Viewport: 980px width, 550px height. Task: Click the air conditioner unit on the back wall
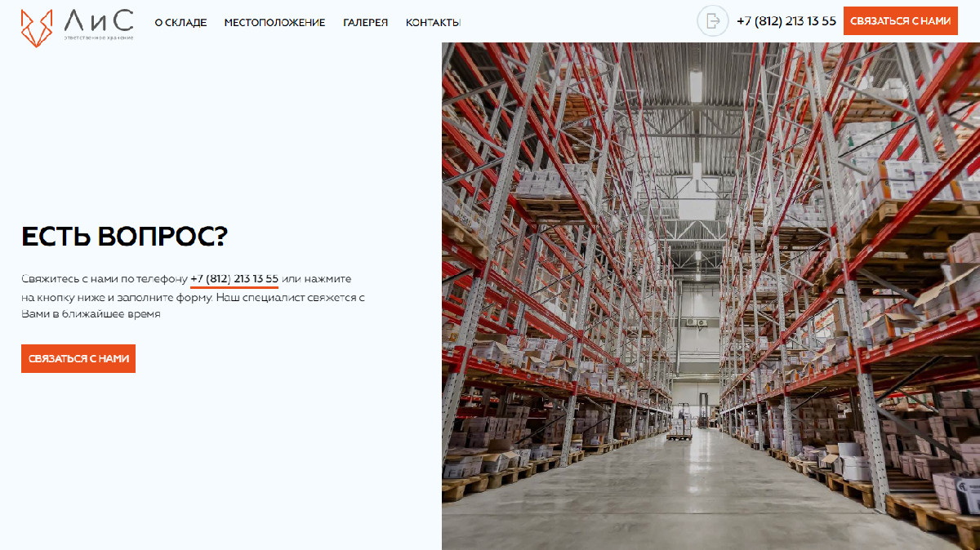pos(696,323)
